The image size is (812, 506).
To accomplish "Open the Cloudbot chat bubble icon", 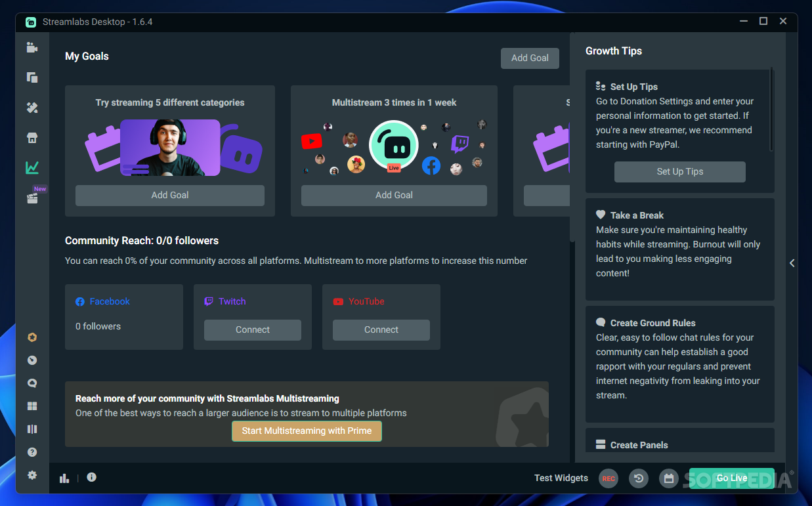I will coord(32,383).
